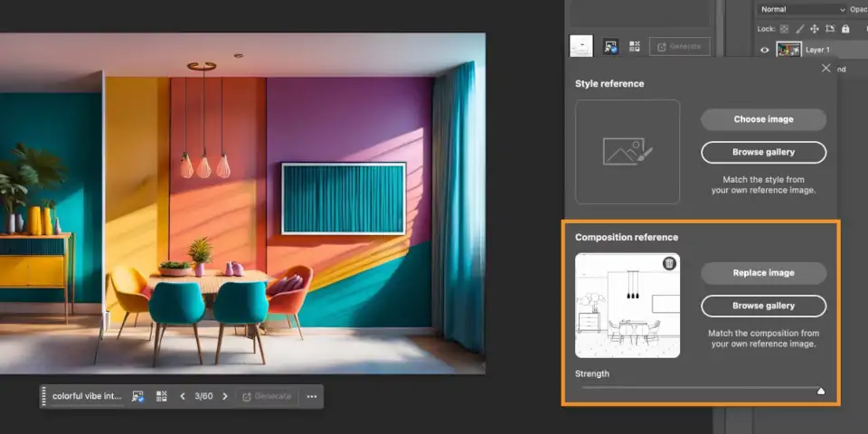Click Replace image button
This screenshot has width=868, height=434.
tap(763, 273)
